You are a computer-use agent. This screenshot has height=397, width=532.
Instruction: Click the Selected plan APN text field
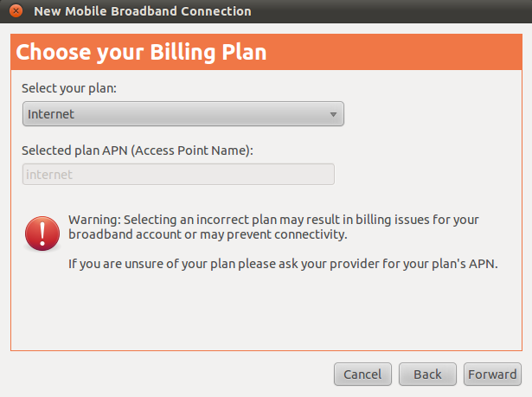point(178,174)
